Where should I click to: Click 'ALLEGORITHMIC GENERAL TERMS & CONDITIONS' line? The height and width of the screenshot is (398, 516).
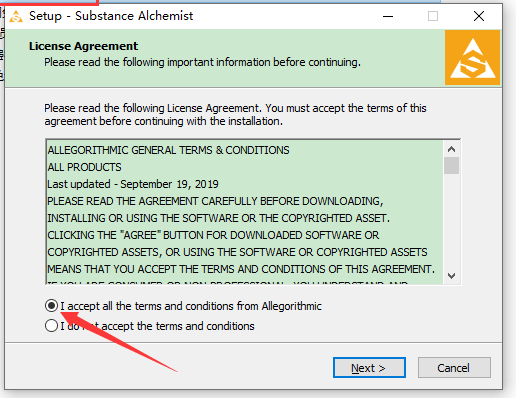[x=168, y=150]
